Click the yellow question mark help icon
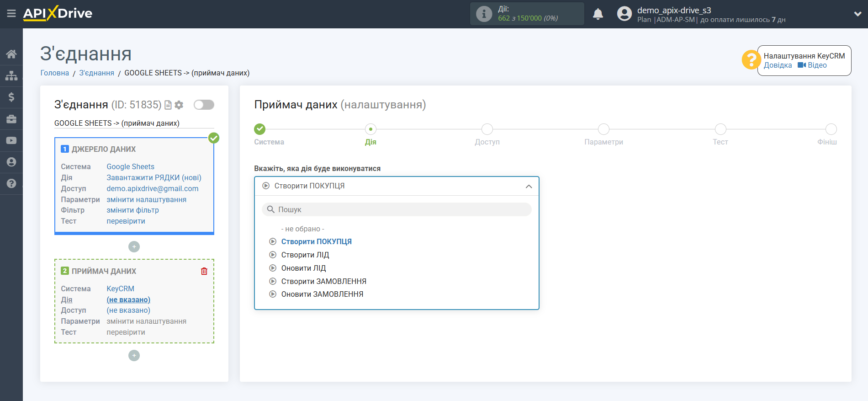The image size is (868, 401). tap(751, 60)
